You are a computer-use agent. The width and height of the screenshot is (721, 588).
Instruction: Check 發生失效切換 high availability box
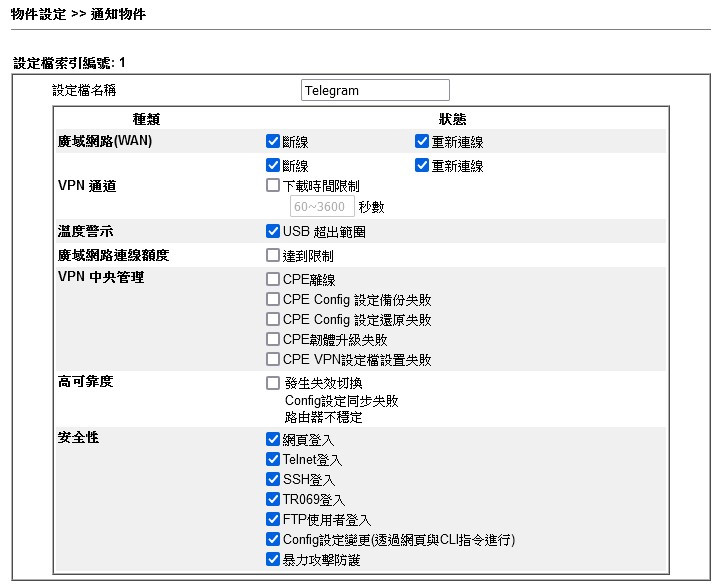(273, 383)
